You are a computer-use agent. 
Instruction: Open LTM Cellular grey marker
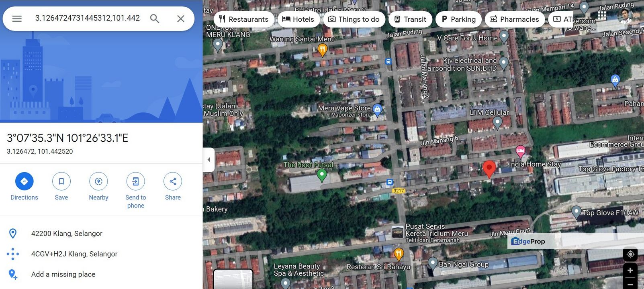pyautogui.click(x=497, y=123)
